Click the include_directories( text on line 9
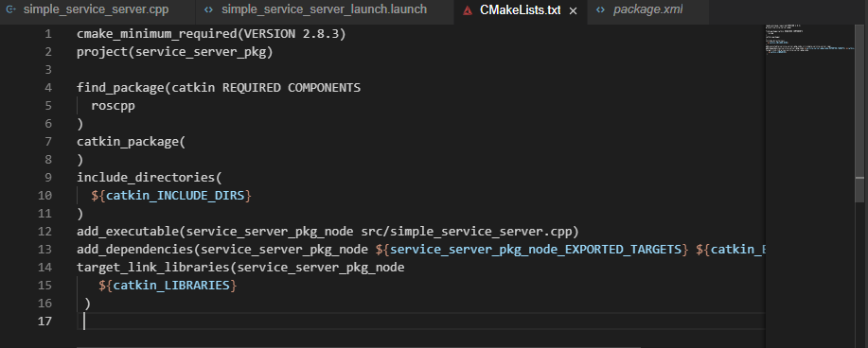This screenshot has height=348, width=868. pyautogui.click(x=150, y=178)
